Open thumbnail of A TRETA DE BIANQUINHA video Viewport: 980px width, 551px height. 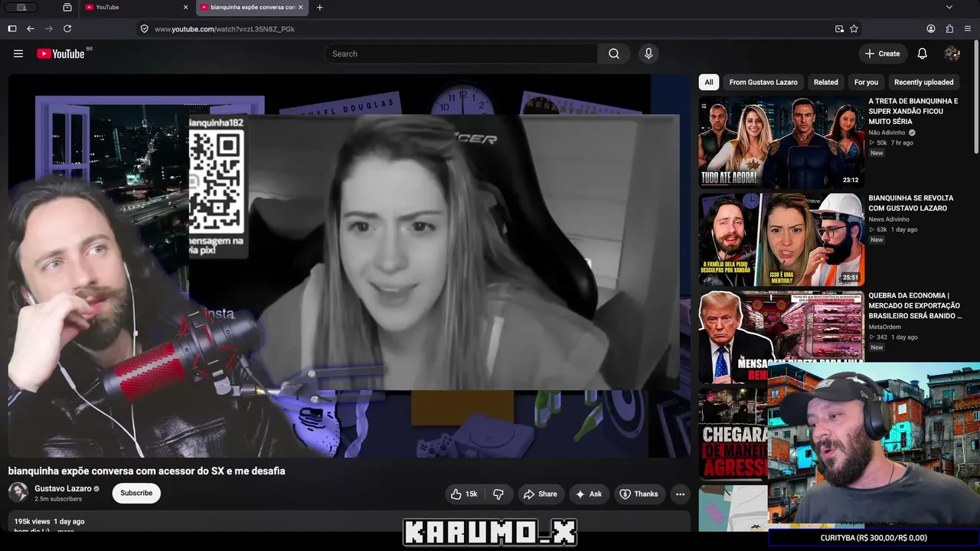(781, 142)
